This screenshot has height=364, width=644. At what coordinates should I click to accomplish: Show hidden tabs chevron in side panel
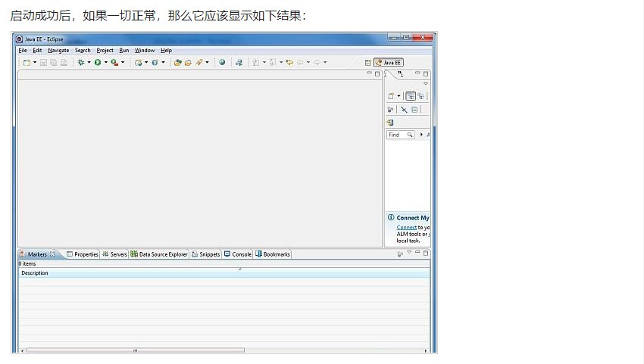[x=401, y=74]
